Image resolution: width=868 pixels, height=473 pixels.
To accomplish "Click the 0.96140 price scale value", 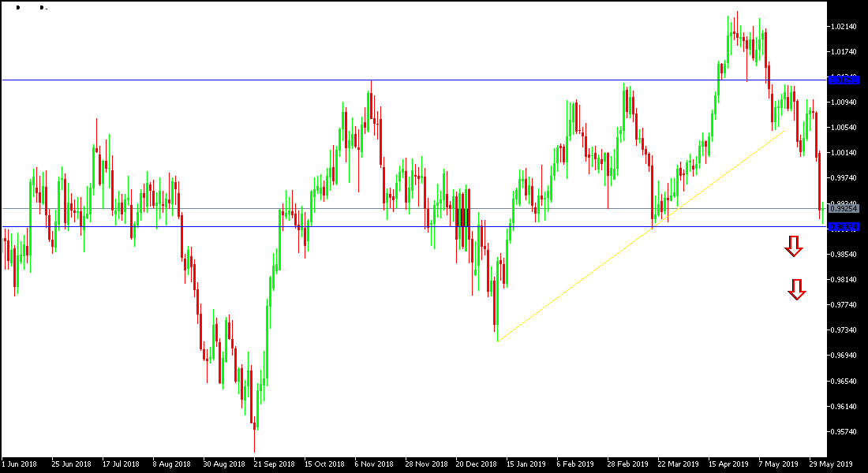I will [844, 406].
